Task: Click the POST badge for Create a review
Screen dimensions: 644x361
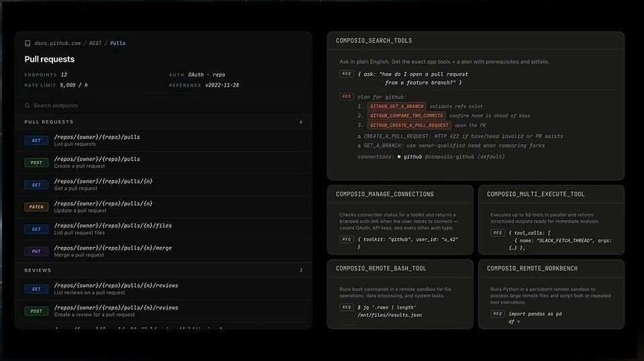Action: 36,311
